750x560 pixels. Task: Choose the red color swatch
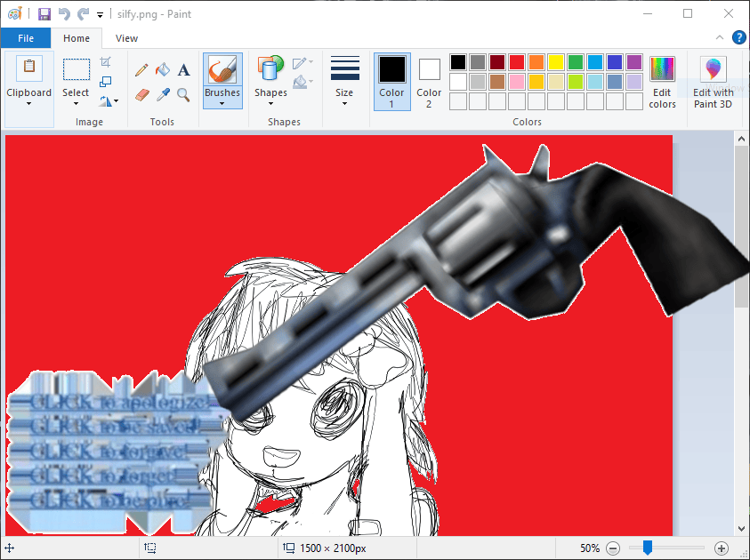click(516, 62)
